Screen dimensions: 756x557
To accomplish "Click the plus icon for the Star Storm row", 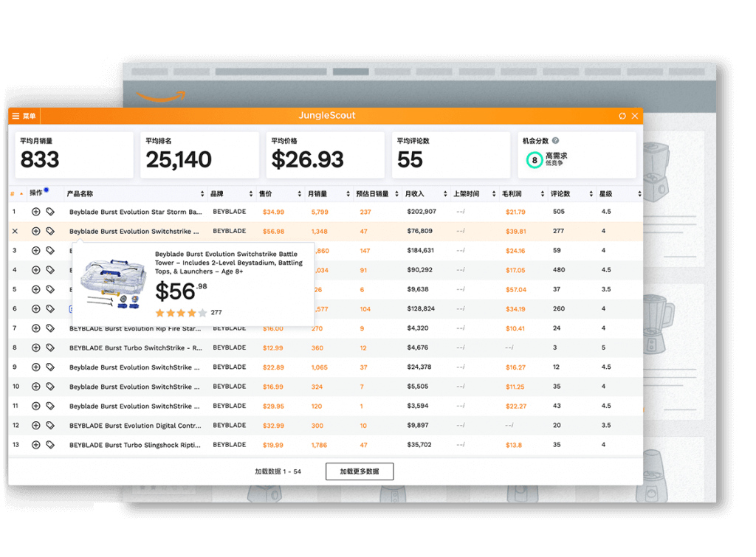I will pyautogui.click(x=35, y=212).
